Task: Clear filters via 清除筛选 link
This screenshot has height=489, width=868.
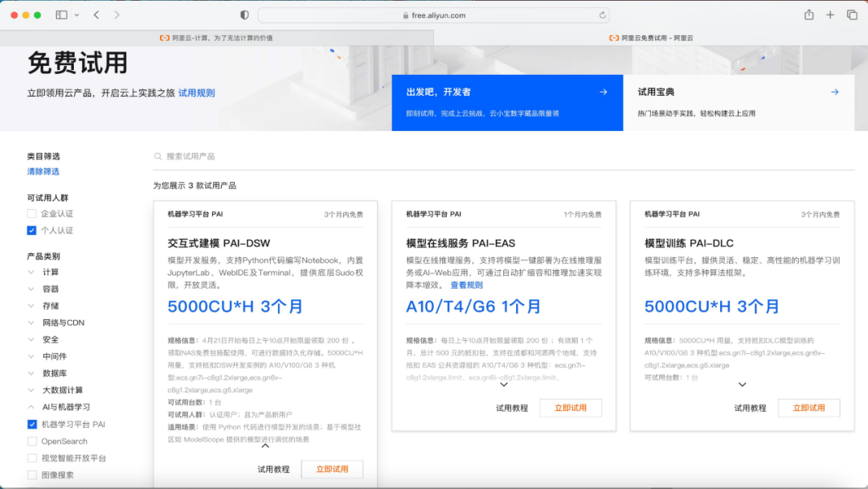Action: (x=43, y=171)
